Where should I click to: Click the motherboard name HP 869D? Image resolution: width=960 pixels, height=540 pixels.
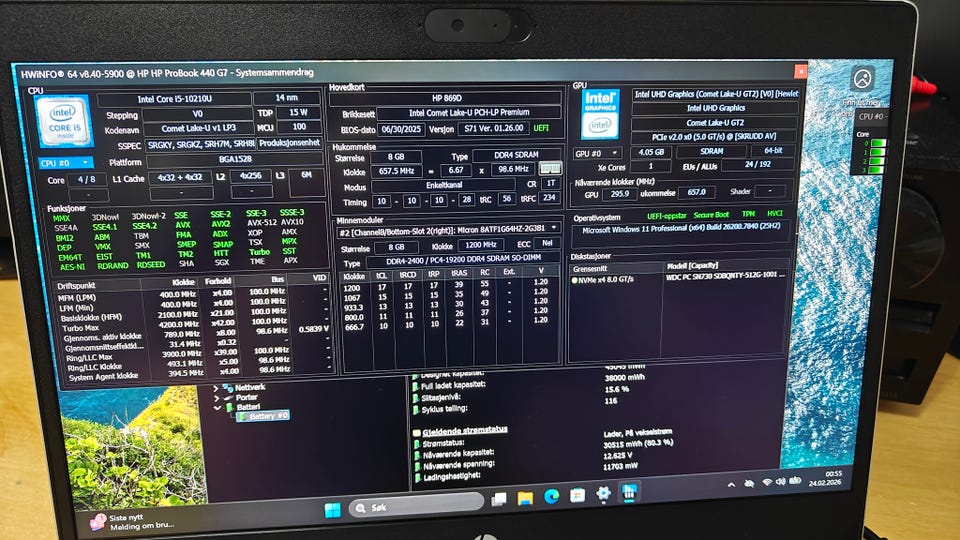coord(446,98)
